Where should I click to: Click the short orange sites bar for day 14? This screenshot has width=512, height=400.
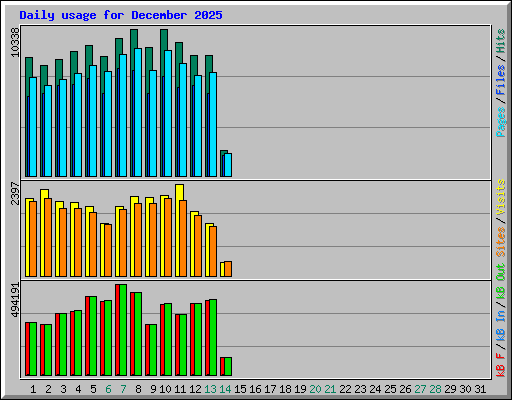tap(228, 269)
